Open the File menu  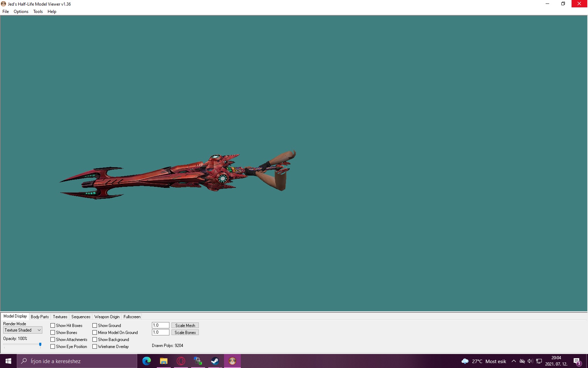(6, 12)
